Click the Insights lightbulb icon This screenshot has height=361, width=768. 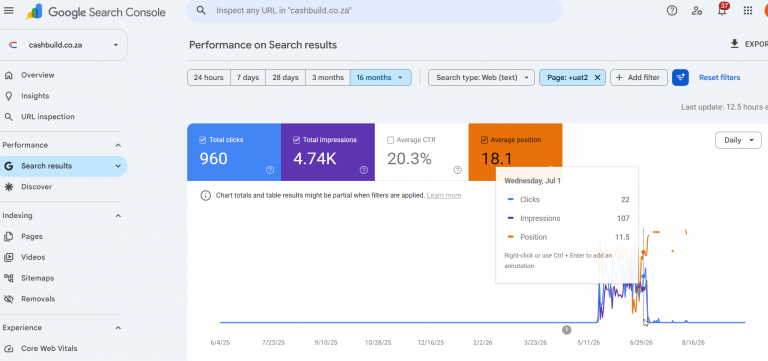click(x=8, y=96)
